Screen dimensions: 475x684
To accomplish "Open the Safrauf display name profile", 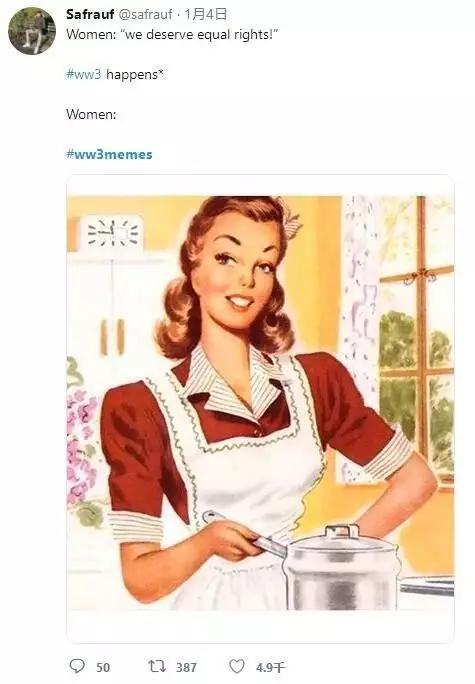I will click(x=90, y=14).
